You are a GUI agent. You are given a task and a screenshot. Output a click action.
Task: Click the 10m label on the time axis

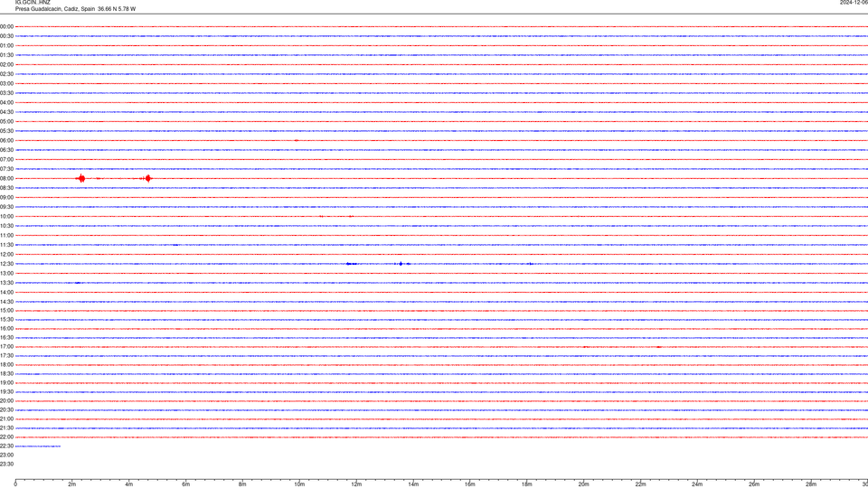coord(299,484)
